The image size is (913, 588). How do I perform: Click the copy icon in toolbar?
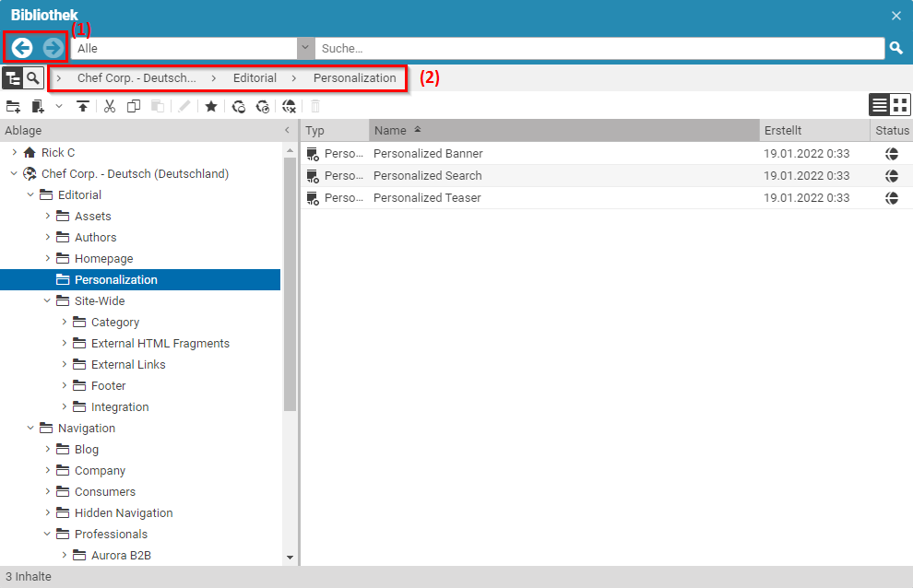(x=134, y=107)
